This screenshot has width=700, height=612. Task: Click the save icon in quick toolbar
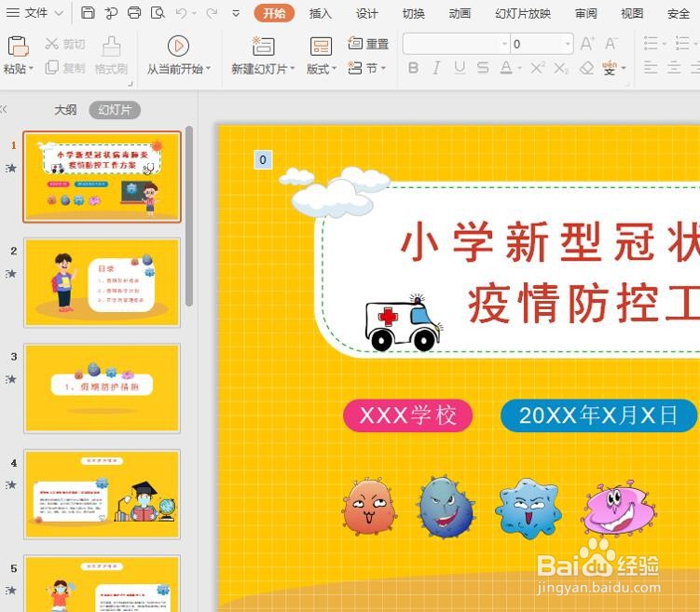88,13
